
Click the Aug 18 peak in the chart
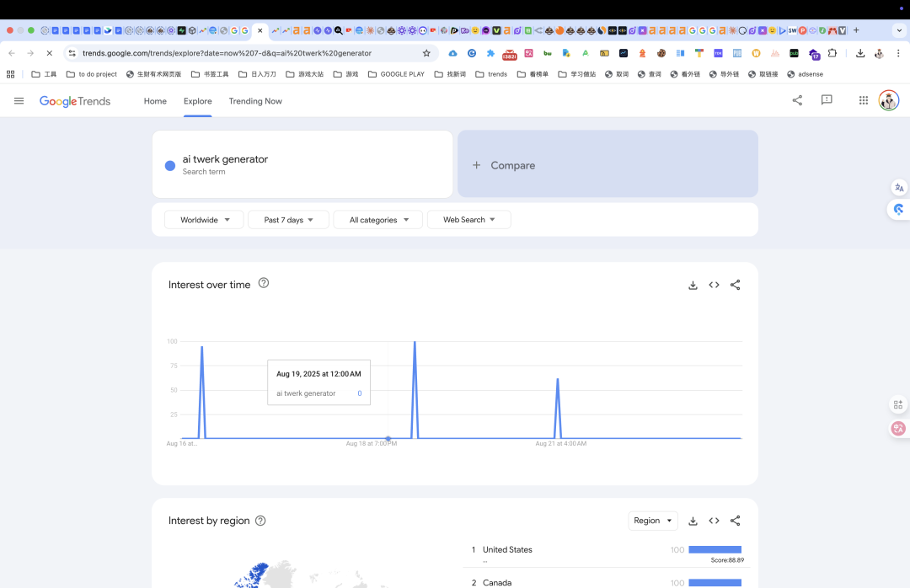[415, 343]
